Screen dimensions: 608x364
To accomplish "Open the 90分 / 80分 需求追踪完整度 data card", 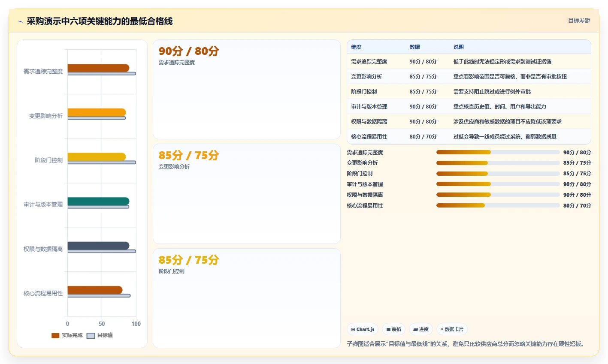I will pos(246,90).
